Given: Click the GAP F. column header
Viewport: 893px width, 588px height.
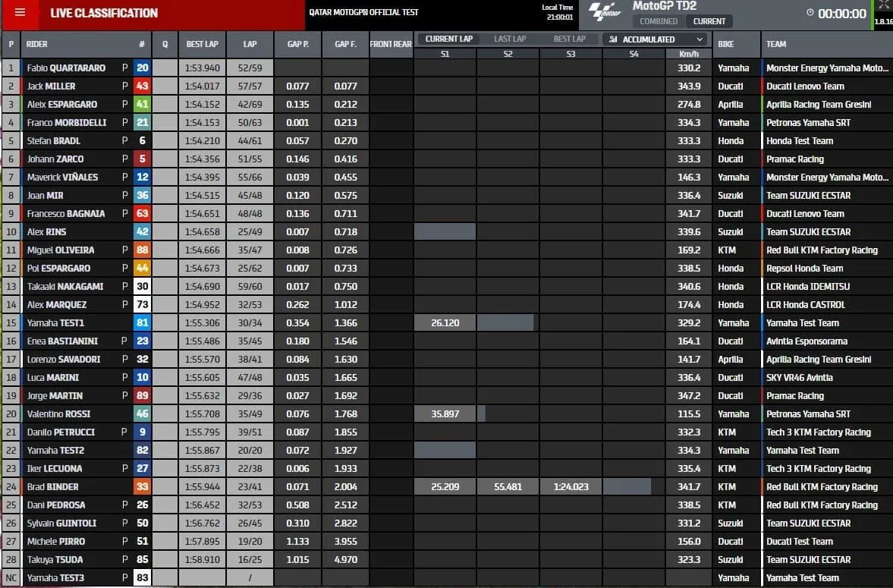Looking at the screenshot, I should (346, 44).
